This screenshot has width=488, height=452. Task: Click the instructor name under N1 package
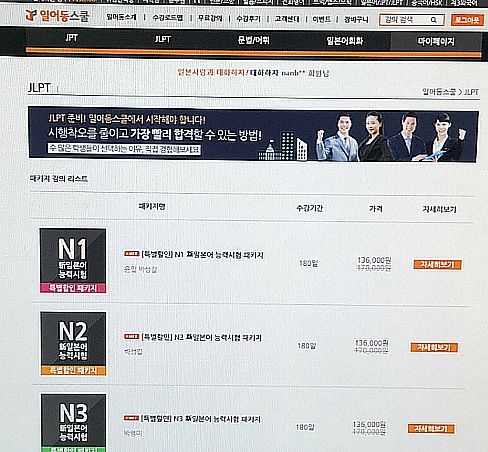(140, 269)
